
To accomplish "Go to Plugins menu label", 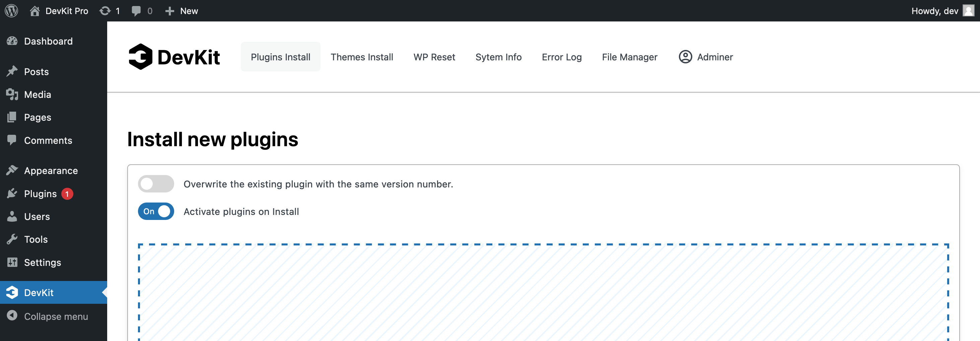I will pos(40,193).
